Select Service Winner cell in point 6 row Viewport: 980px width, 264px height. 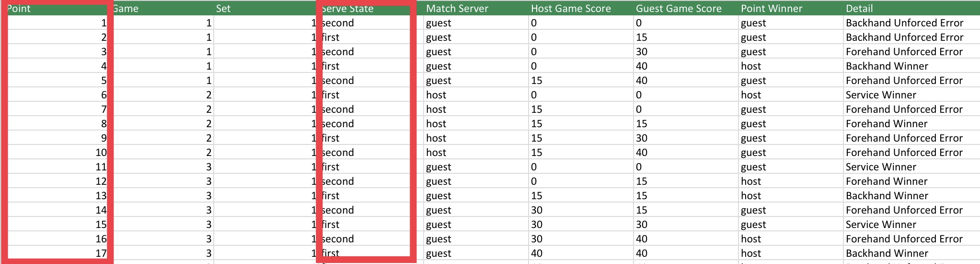(911, 95)
